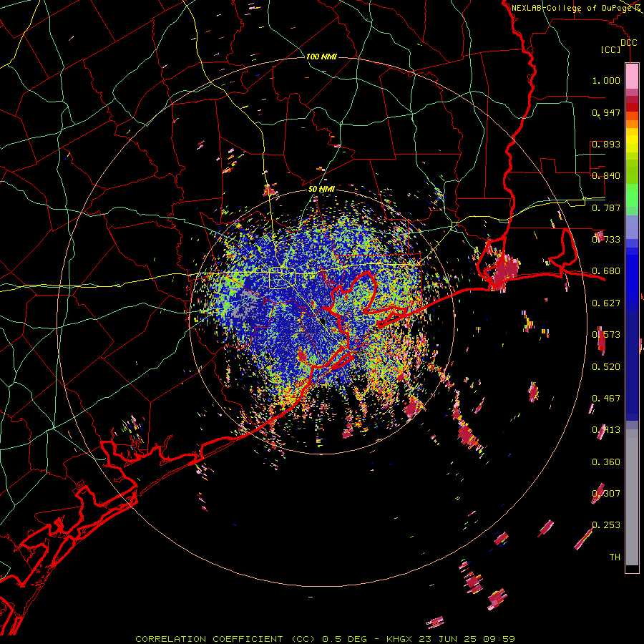Screen dimensions: 644x644
Task: Click the 0.893 value on the color scale
Action: click(606, 144)
